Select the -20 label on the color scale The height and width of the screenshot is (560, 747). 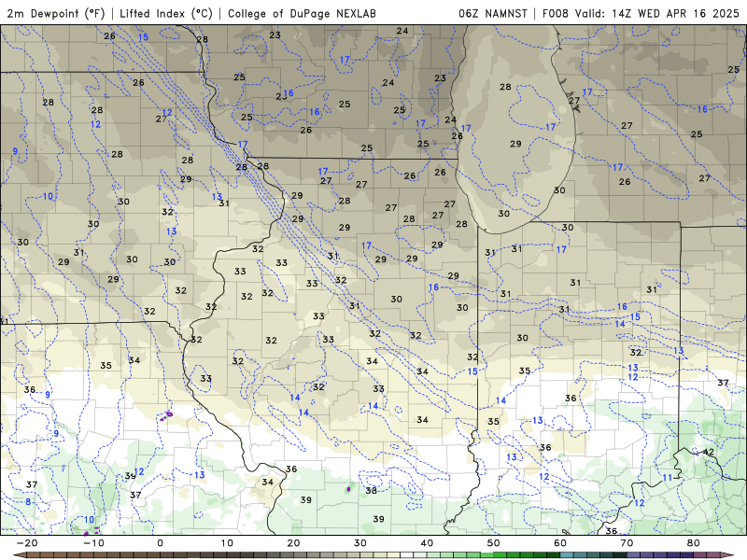tap(27, 543)
